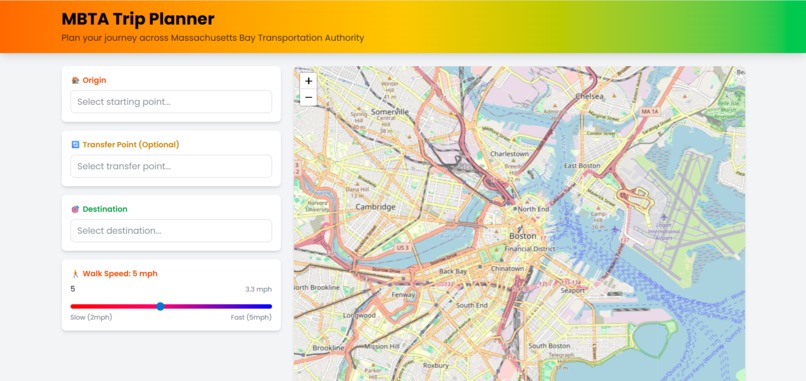This screenshot has width=806, height=381.
Task: Click the Brookline map label
Action: [328, 348]
